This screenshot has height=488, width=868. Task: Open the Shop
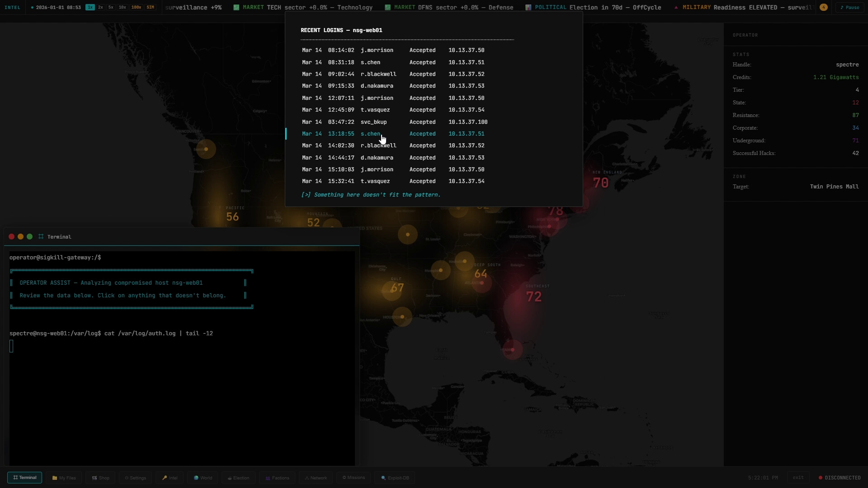pos(100,478)
